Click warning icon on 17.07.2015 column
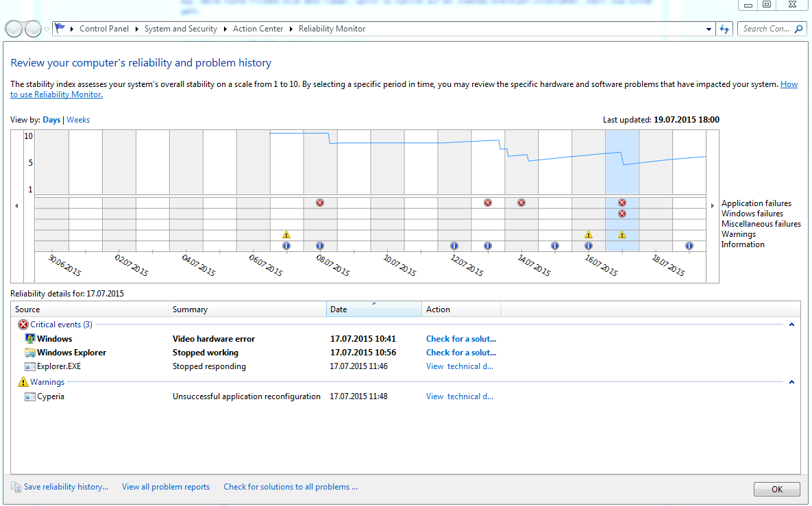 point(622,235)
